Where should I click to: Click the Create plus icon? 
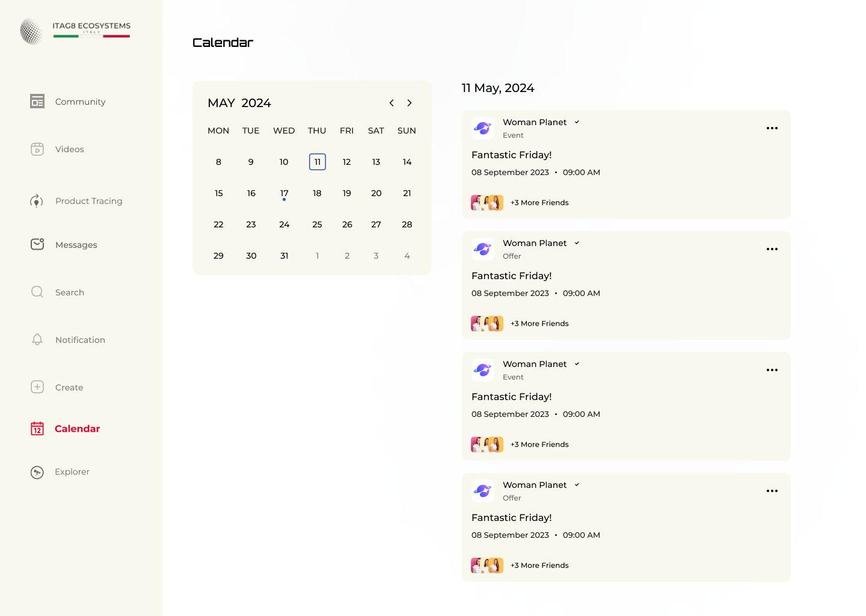[x=37, y=387]
